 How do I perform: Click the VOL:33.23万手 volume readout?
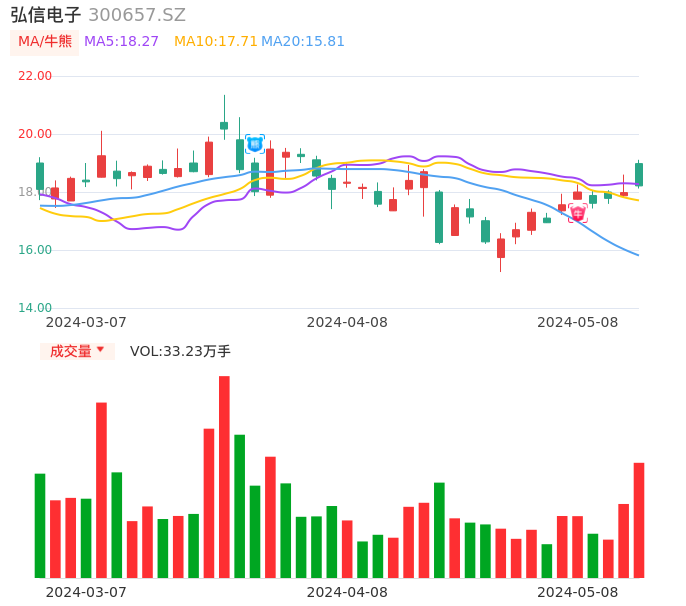pyautogui.click(x=180, y=351)
